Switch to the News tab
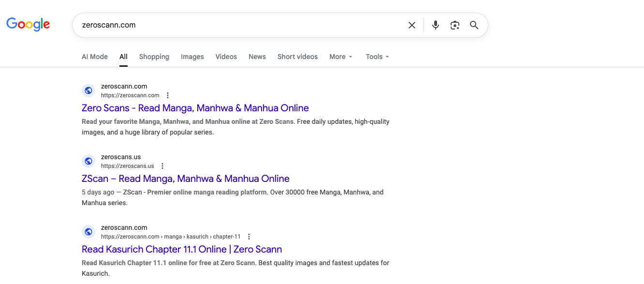This screenshot has width=644, height=284. click(x=257, y=57)
